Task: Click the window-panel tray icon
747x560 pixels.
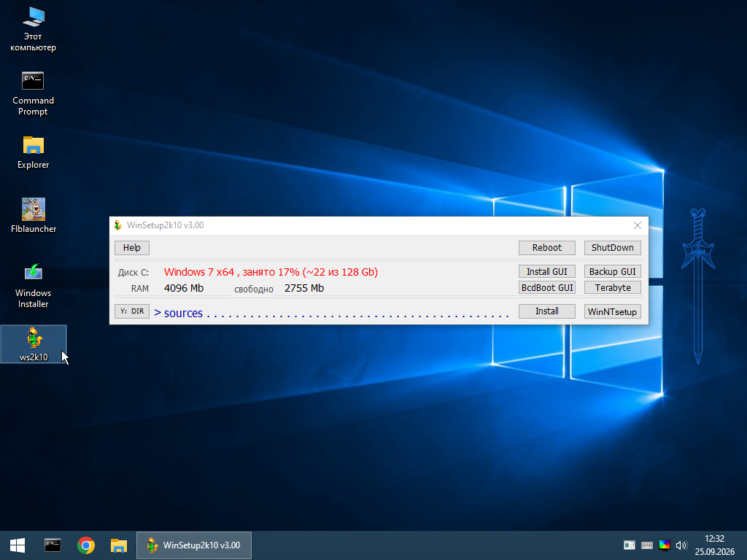Action: click(x=630, y=545)
